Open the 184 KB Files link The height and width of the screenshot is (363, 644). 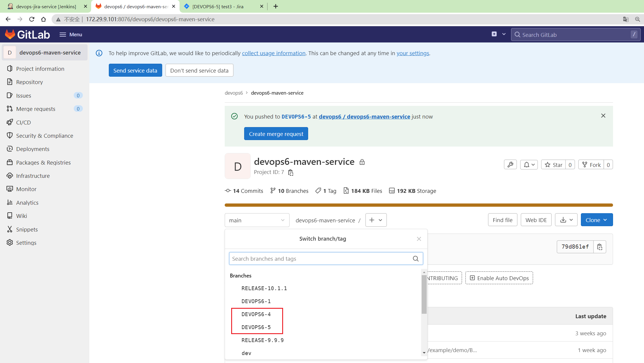point(363,191)
